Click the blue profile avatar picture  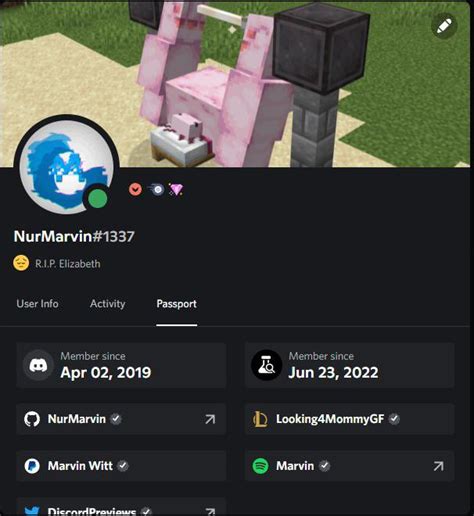point(66,167)
